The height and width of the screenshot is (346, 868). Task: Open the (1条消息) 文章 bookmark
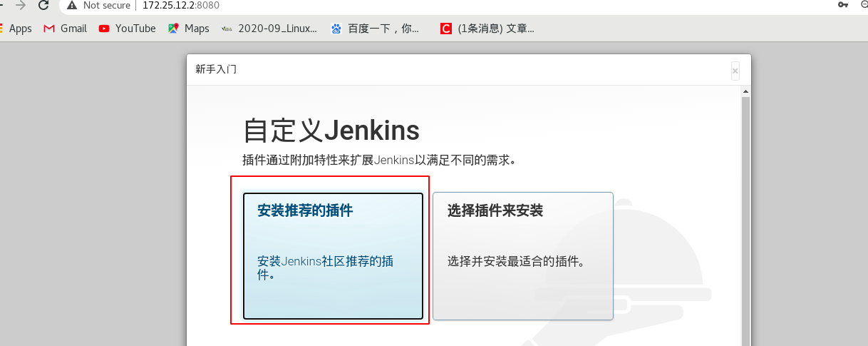click(487, 29)
